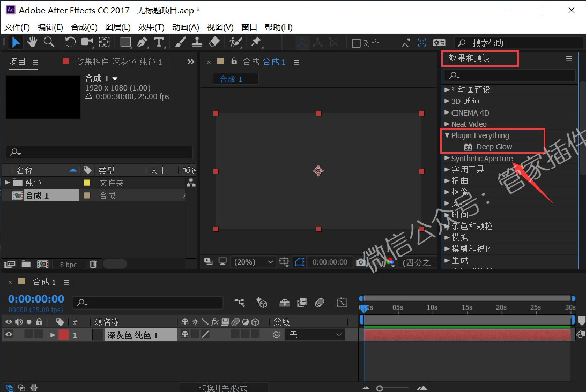Switch to the 项目 panel tab
The height and width of the screenshot is (392, 586).
(18, 62)
